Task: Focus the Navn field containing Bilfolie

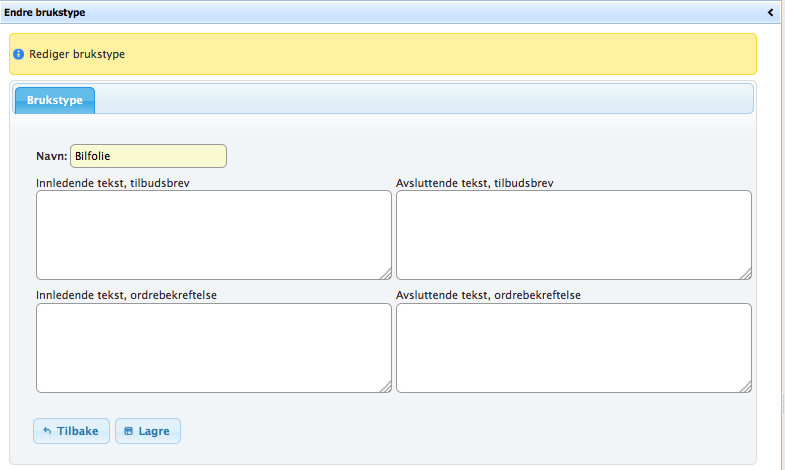Action: pos(148,156)
